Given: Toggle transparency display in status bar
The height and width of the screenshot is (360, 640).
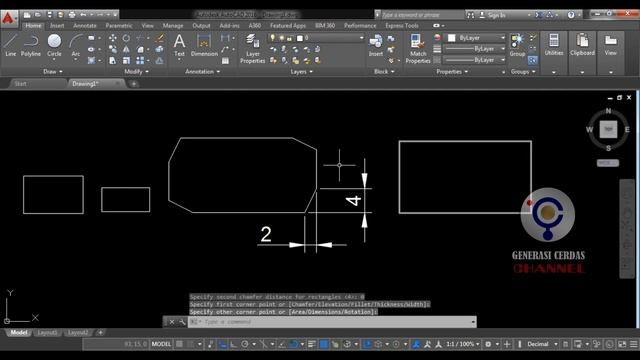Looking at the screenshot, I should pyautogui.click(x=324, y=344).
